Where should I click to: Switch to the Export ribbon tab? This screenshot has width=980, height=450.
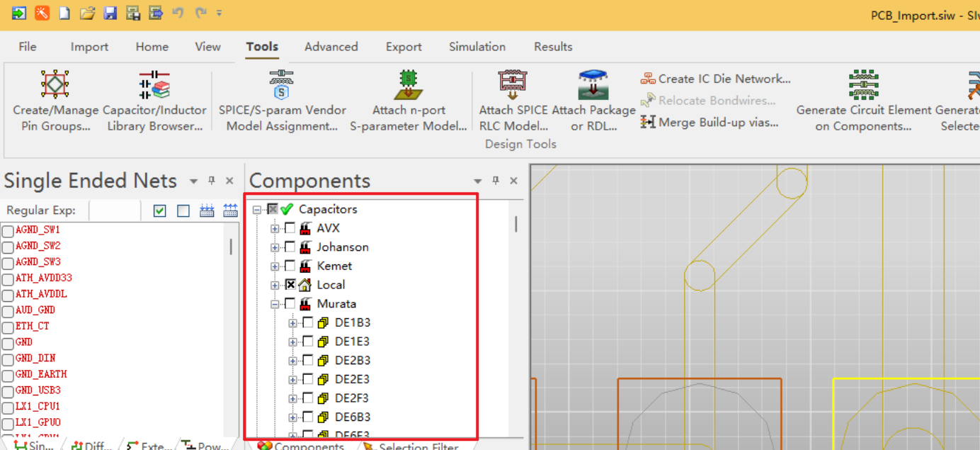click(x=404, y=47)
